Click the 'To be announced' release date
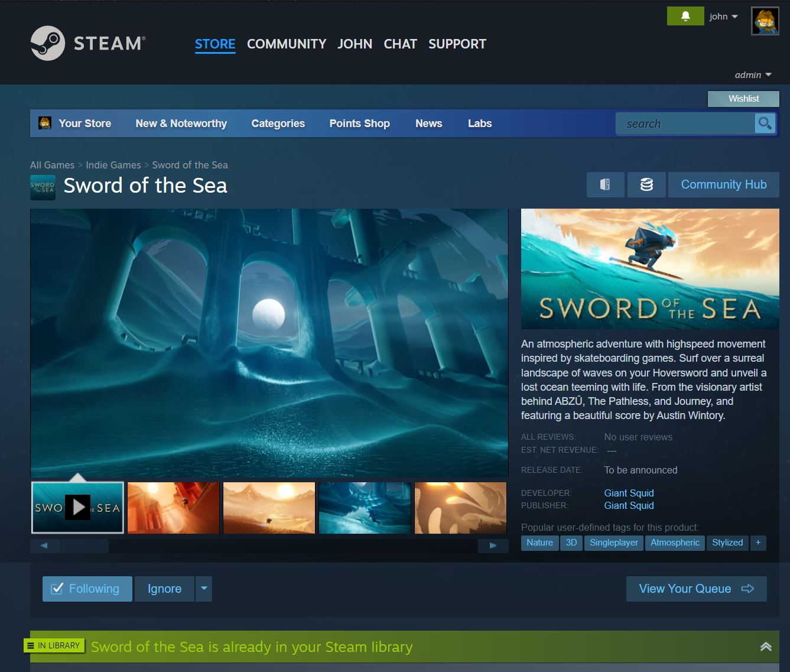Image resolution: width=790 pixels, height=672 pixels. tap(641, 470)
